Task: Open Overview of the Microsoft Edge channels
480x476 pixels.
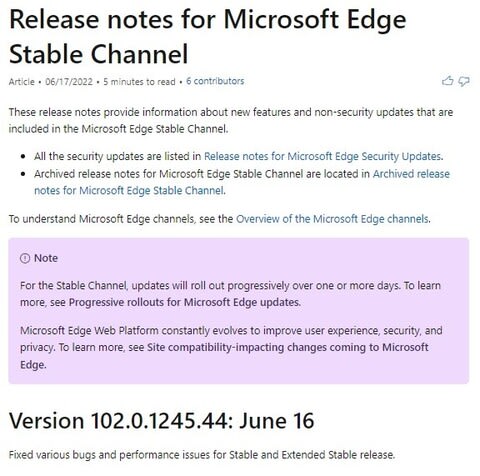Action: 332,219
